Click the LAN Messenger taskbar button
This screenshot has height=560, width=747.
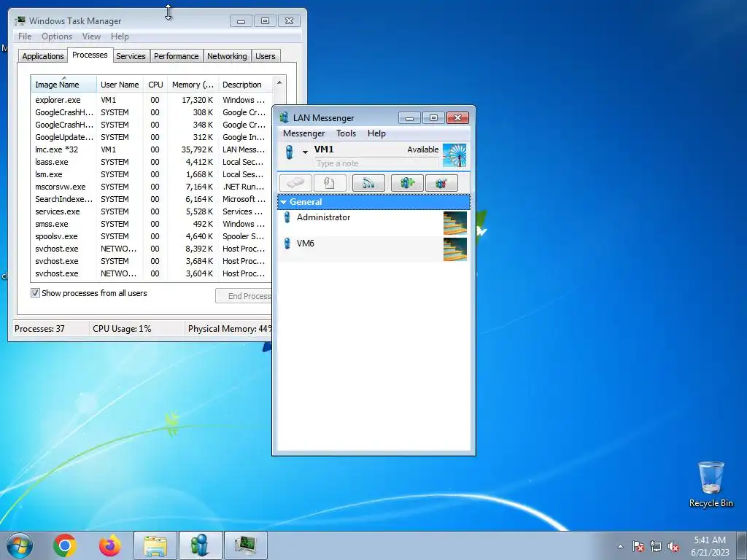tap(200, 545)
